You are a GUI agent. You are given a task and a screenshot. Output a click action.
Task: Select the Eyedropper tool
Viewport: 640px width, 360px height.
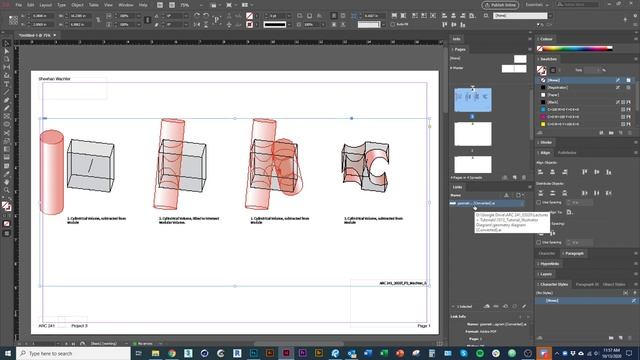tap(7, 174)
